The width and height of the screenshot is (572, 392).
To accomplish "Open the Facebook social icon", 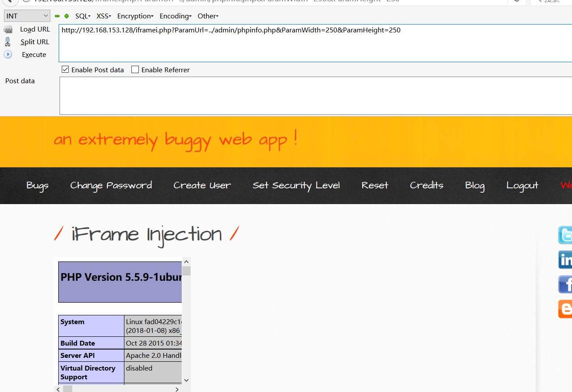I will (x=565, y=284).
